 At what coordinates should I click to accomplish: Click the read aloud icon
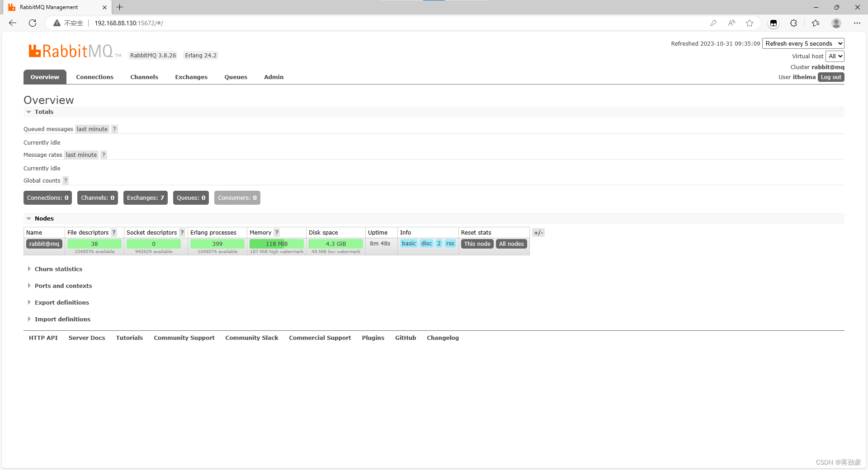tap(731, 23)
